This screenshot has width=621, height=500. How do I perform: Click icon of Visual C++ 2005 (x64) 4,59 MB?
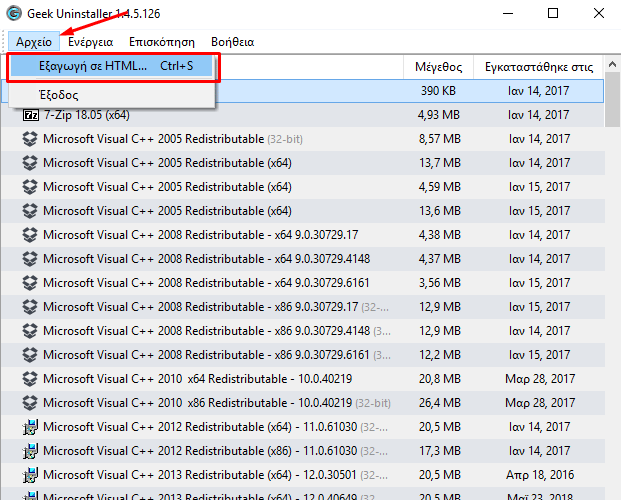[x=30, y=187]
